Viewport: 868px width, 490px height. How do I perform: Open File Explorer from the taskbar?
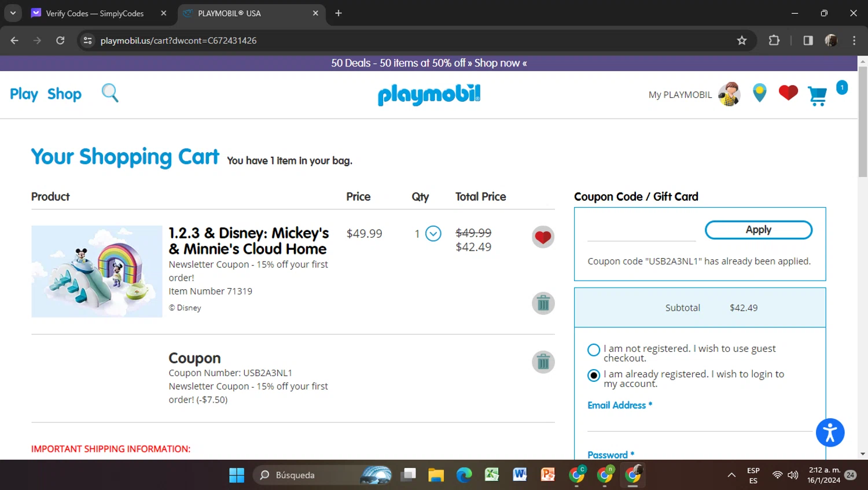click(436, 475)
